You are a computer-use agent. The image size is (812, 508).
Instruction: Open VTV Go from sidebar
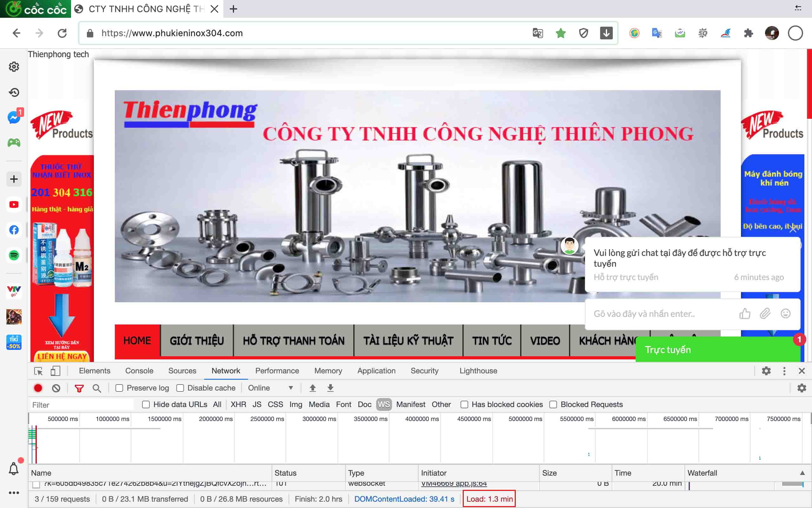coord(14,291)
